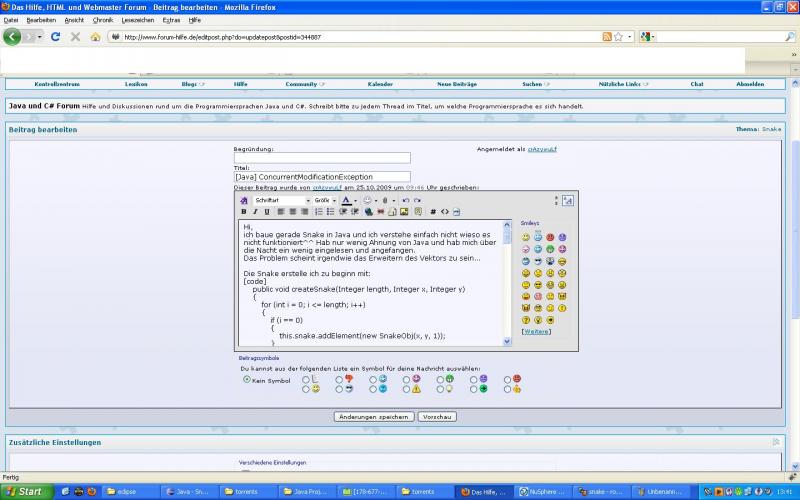Apply underline formatting in the editor

266,211
